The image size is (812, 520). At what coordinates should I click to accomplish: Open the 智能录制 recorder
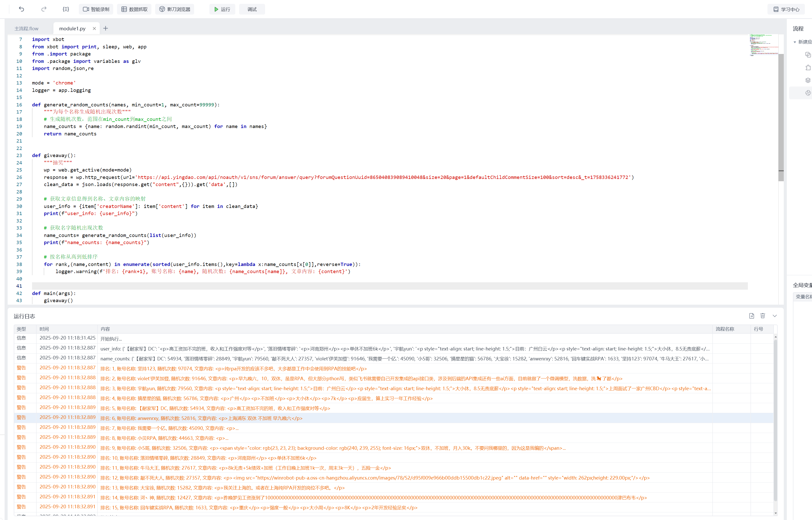coord(96,9)
